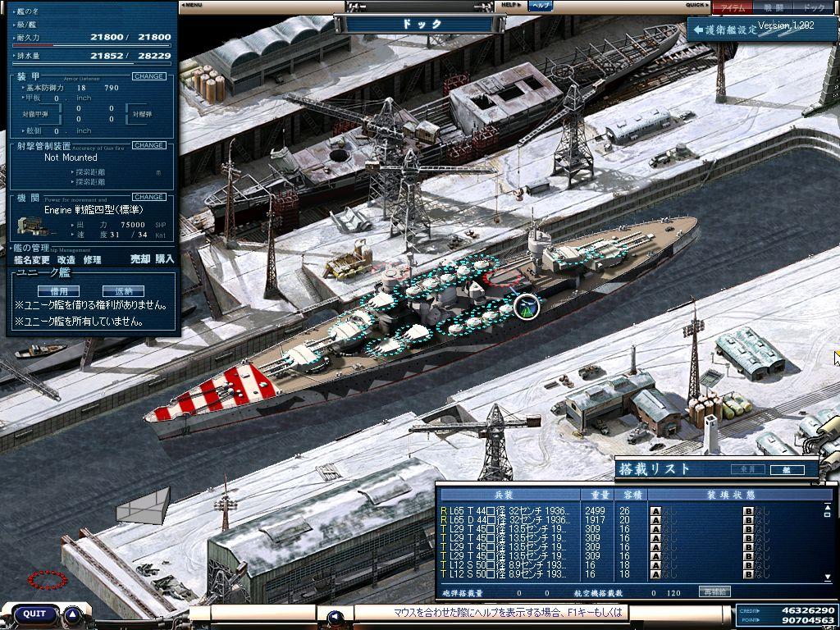Open the MENU dropdown at top
Viewport: 840px width, 630px height.
point(192,5)
